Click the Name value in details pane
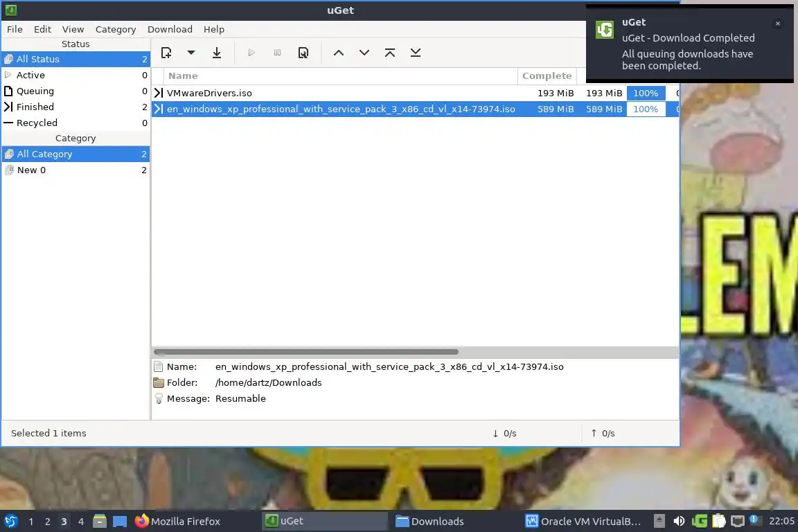This screenshot has height=532, width=798. (389, 366)
